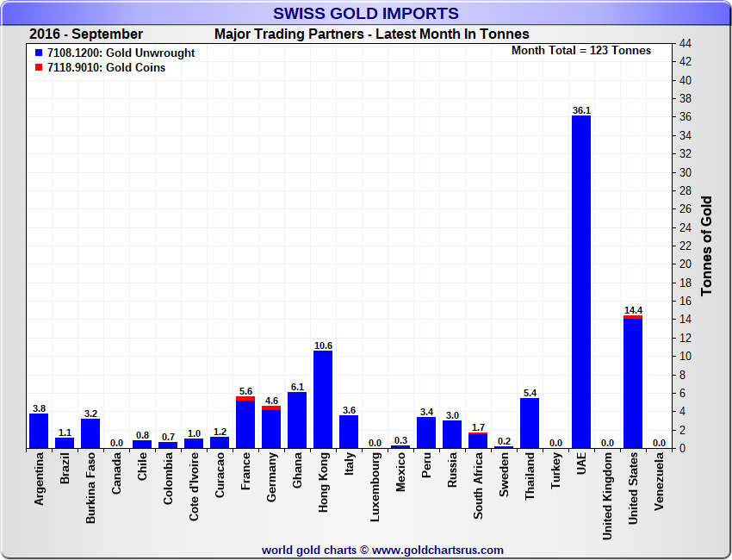Click the red Gold Coins legend square
The height and width of the screenshot is (560, 732).
39,68
